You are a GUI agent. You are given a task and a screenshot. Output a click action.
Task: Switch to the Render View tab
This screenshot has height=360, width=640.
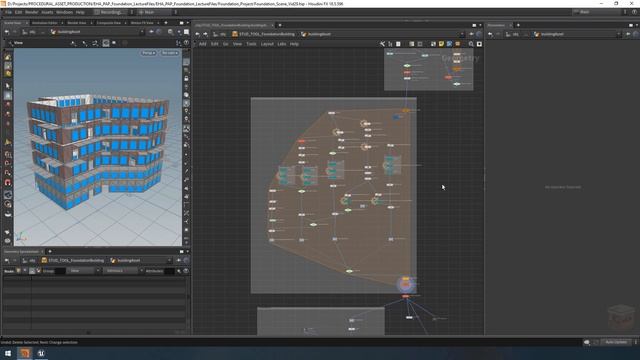77,23
